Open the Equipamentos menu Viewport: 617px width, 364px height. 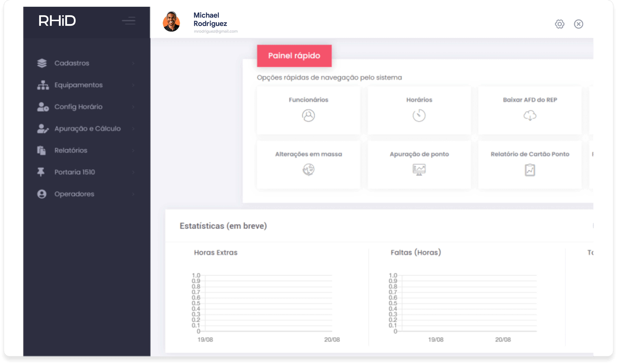tap(79, 85)
